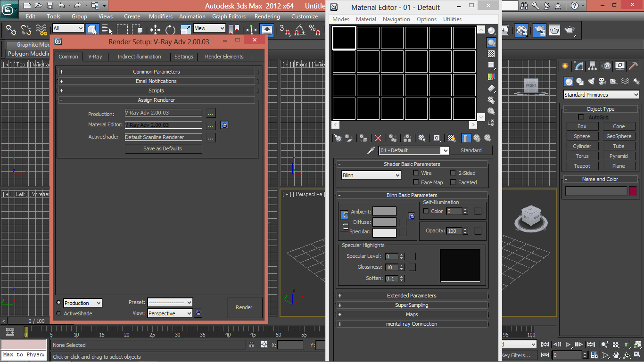This screenshot has height=362, width=644.
Task: Open the Render Elements tab
Action: tap(224, 57)
